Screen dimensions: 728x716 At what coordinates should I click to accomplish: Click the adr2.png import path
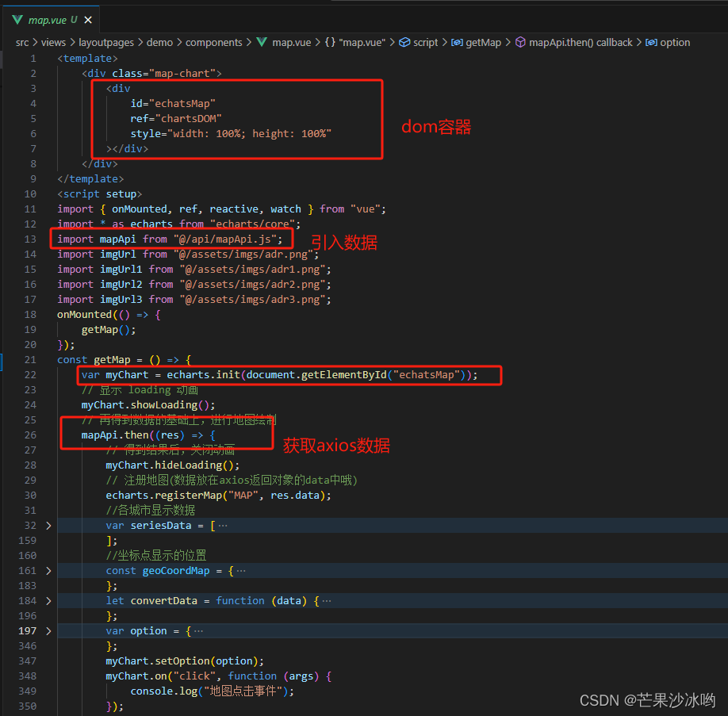pyautogui.click(x=252, y=285)
